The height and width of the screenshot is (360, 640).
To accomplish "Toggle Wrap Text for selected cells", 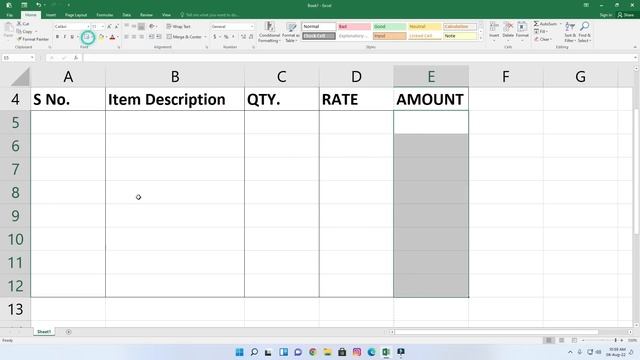I will click(178, 27).
